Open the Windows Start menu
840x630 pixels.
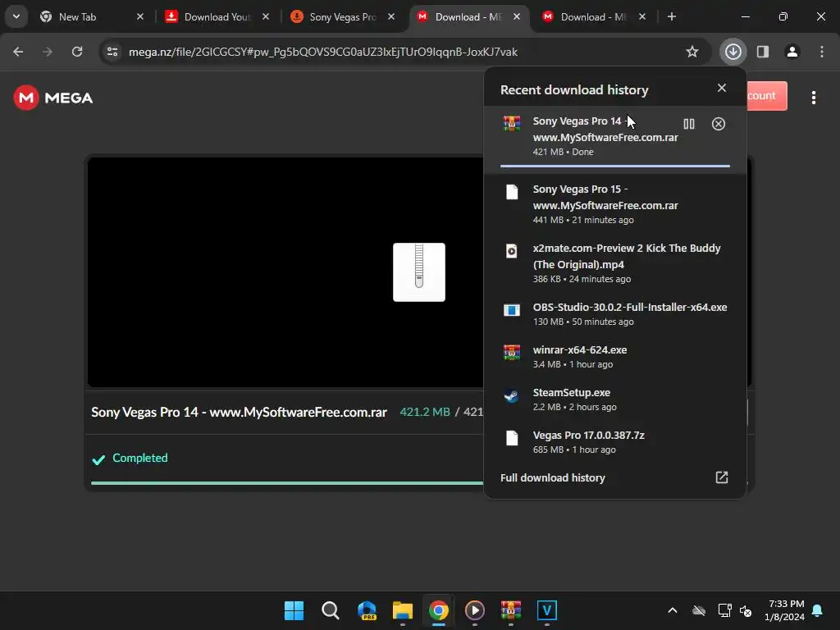(x=294, y=610)
